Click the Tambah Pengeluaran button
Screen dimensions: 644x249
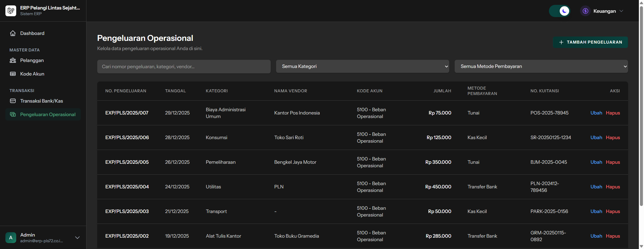point(590,42)
